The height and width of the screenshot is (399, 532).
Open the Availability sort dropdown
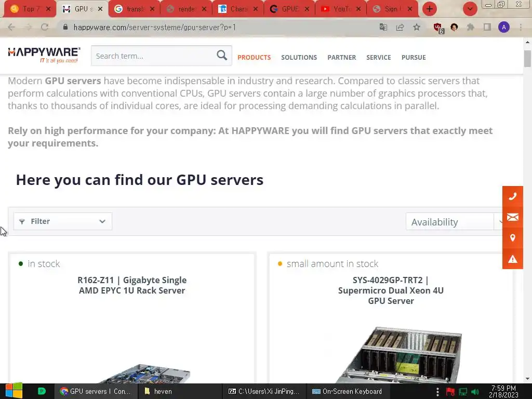pos(454,222)
